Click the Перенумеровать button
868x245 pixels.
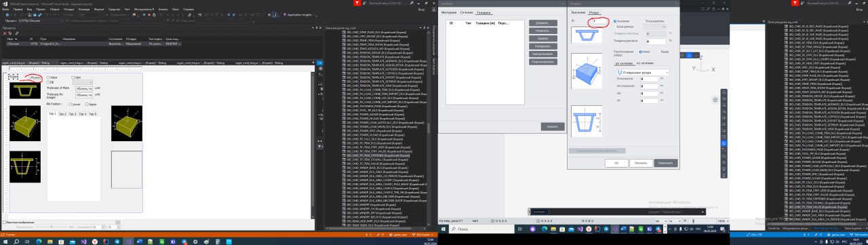[x=542, y=62]
